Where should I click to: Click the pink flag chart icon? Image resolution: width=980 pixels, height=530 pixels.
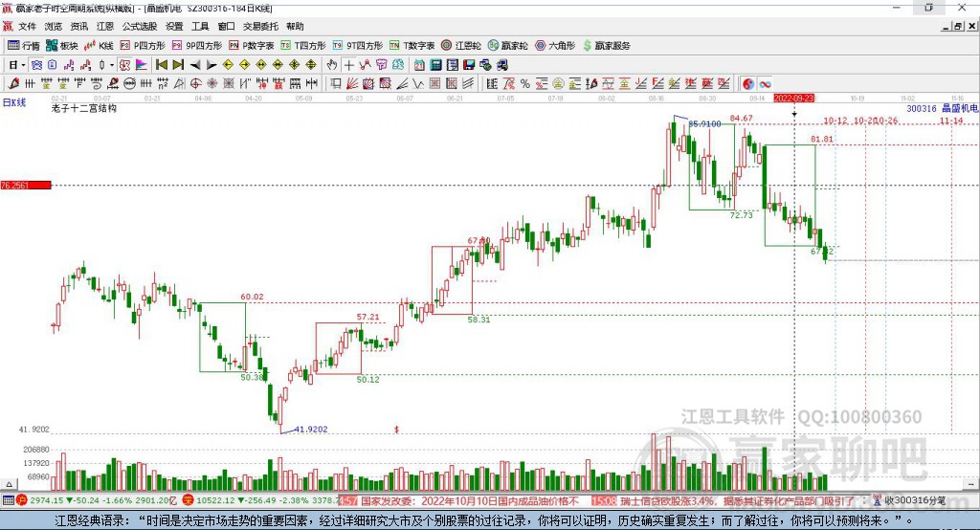[142, 65]
